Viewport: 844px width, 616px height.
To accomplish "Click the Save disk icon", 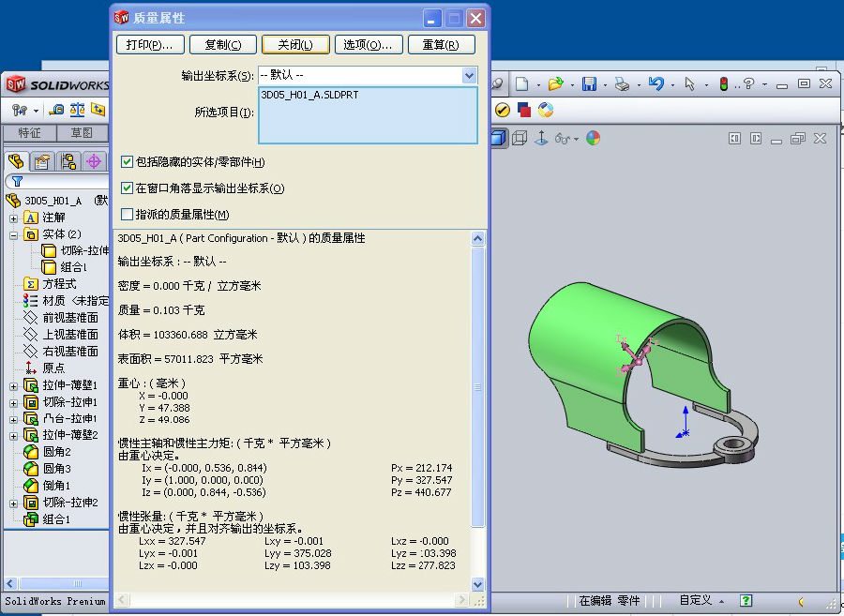I will pyautogui.click(x=589, y=84).
